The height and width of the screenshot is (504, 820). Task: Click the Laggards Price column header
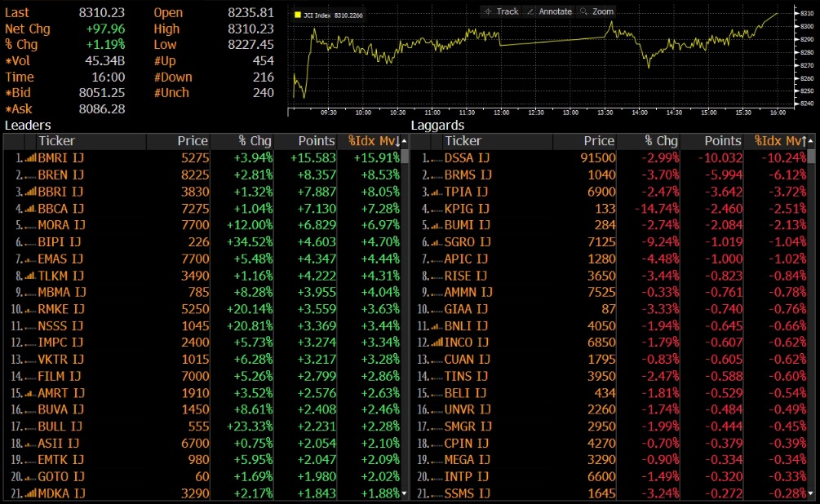599,141
